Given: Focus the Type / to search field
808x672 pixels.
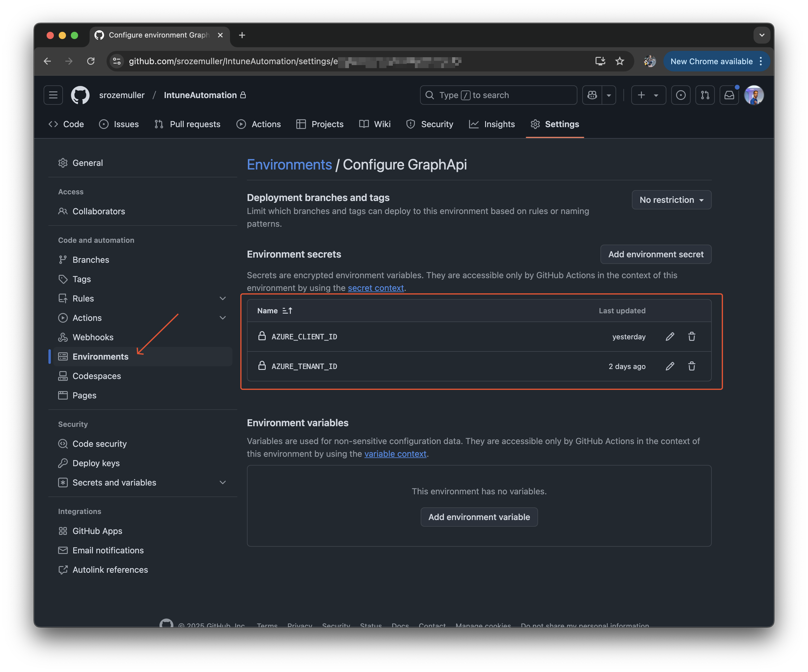Looking at the screenshot, I should pos(498,95).
